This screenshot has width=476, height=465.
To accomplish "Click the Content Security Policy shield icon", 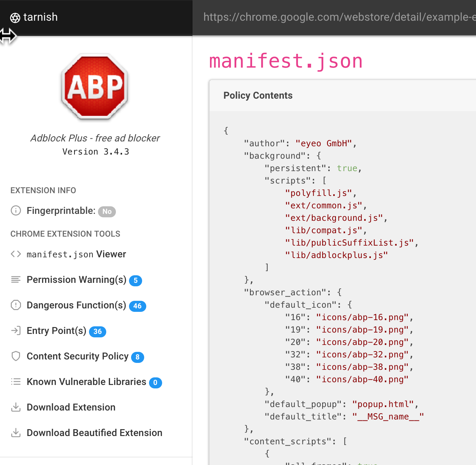I will tap(16, 356).
